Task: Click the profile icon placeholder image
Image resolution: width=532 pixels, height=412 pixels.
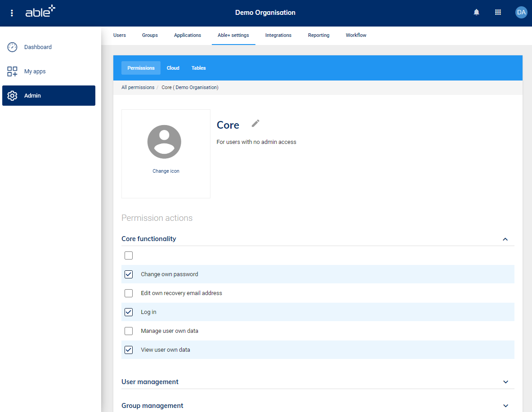Action: pos(164,142)
